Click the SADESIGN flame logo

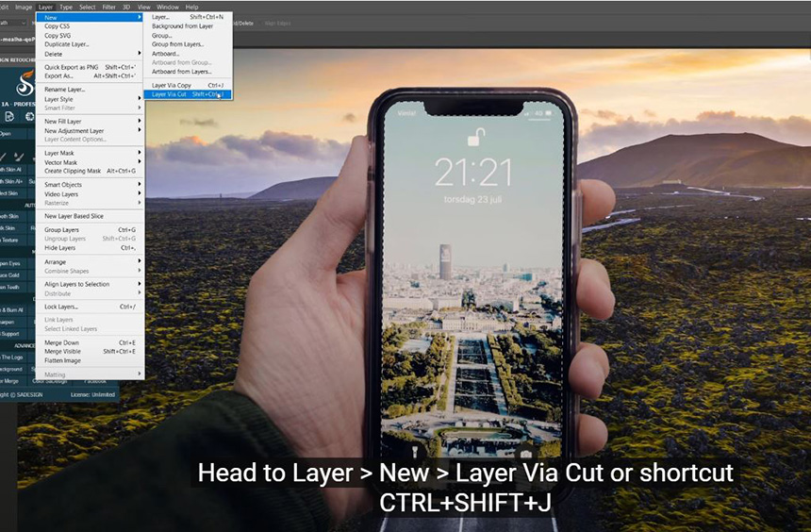[x=25, y=84]
